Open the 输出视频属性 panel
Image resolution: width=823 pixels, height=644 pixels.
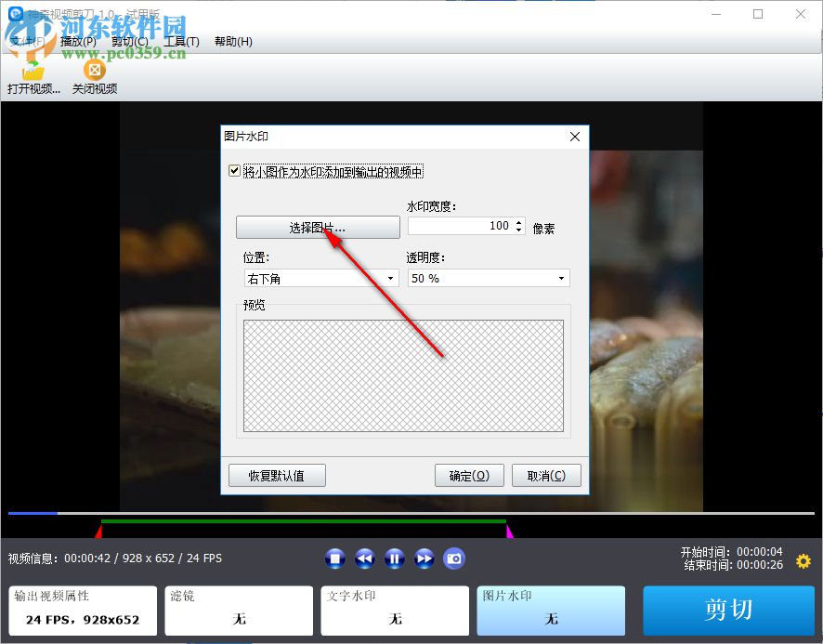click(x=83, y=611)
